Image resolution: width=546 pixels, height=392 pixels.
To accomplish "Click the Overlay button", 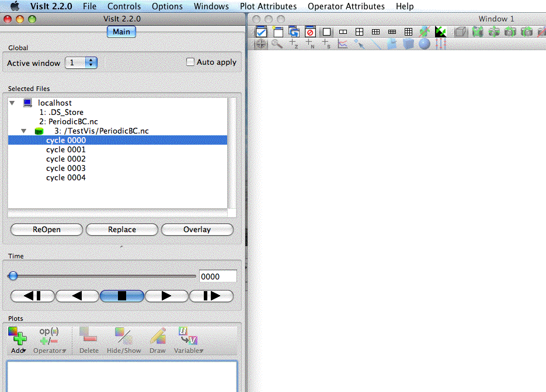I will pyautogui.click(x=197, y=229).
